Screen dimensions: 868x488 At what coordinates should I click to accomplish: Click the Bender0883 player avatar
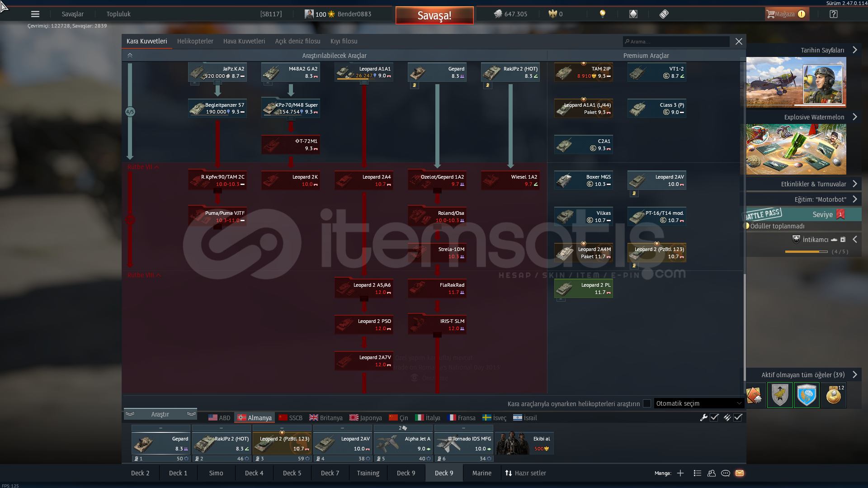[x=309, y=14]
